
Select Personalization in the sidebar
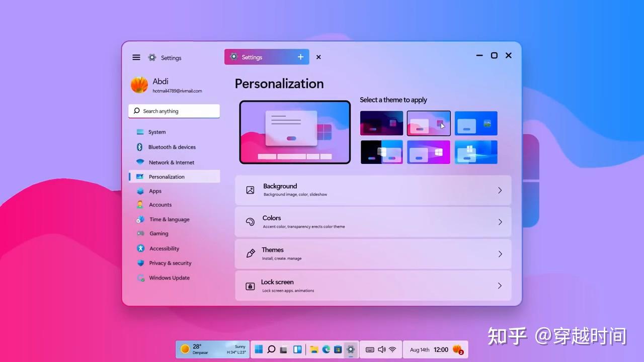pos(167,176)
